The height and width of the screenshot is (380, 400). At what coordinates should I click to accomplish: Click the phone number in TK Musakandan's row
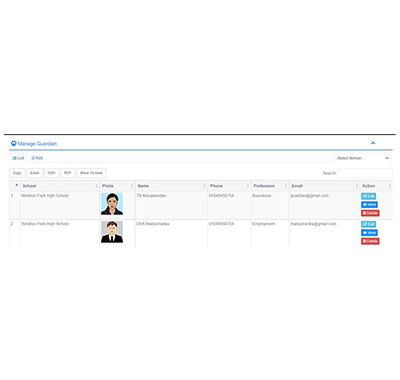[x=221, y=196]
